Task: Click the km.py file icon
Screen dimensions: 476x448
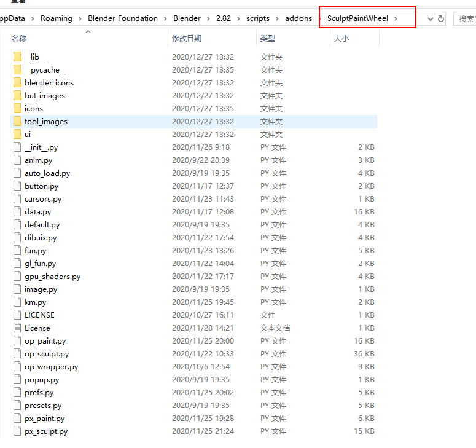Action: 17,302
